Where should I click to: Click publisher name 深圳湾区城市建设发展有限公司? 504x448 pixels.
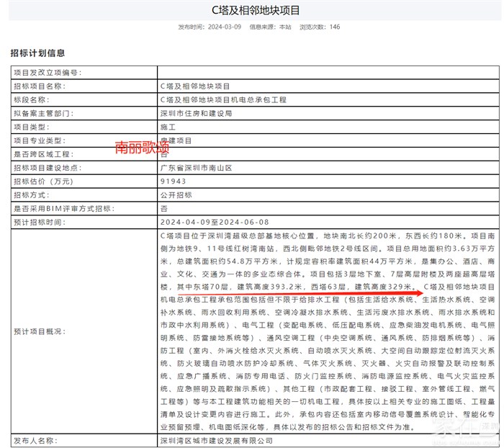216,440
